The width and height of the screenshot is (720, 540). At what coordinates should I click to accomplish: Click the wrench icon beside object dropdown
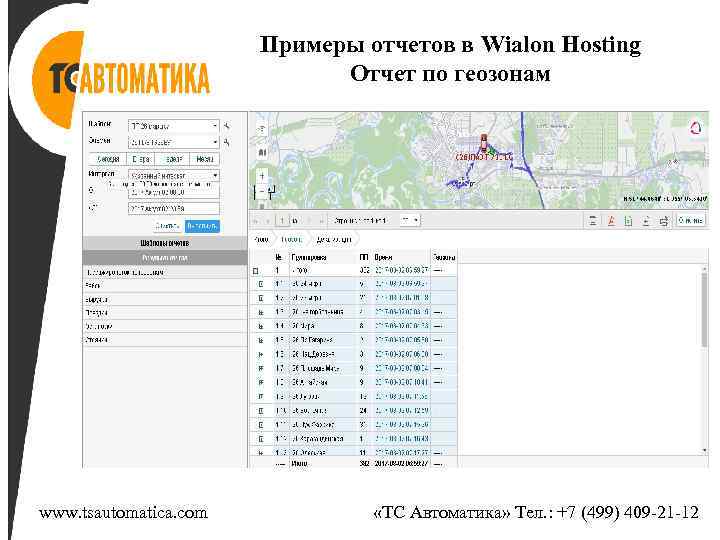click(x=227, y=142)
